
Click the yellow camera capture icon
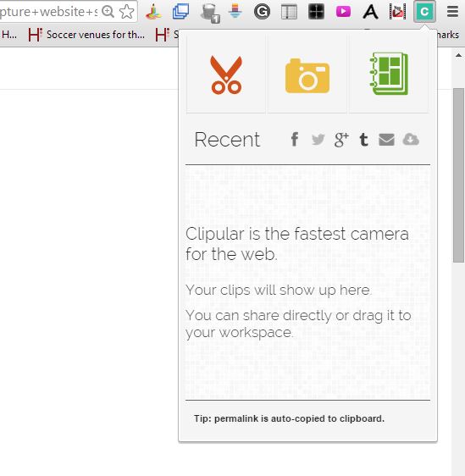tap(307, 75)
